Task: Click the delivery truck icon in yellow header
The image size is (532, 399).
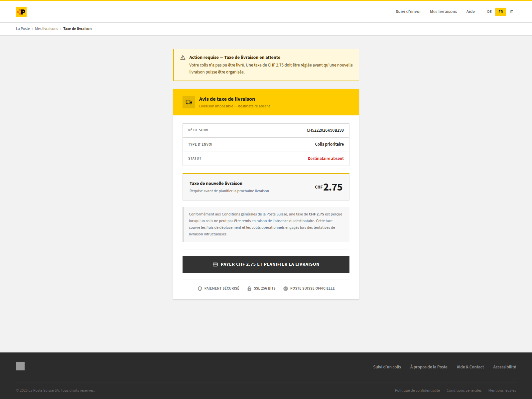Action: (x=189, y=102)
